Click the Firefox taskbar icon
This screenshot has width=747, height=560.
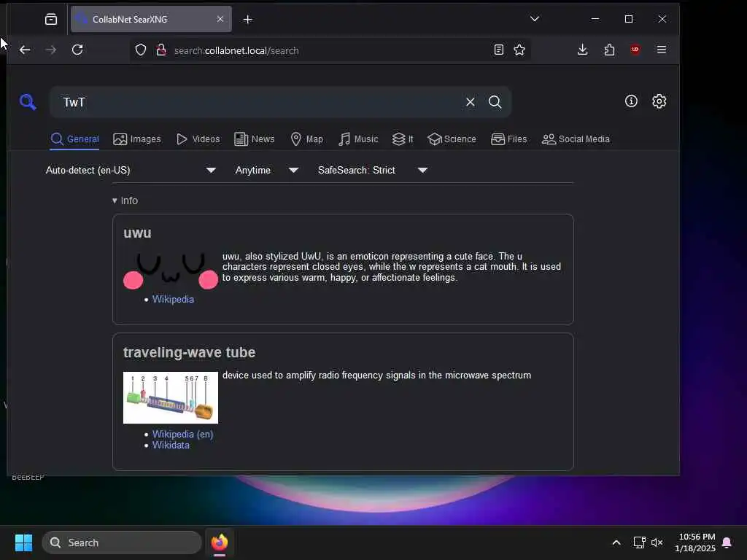coord(219,542)
